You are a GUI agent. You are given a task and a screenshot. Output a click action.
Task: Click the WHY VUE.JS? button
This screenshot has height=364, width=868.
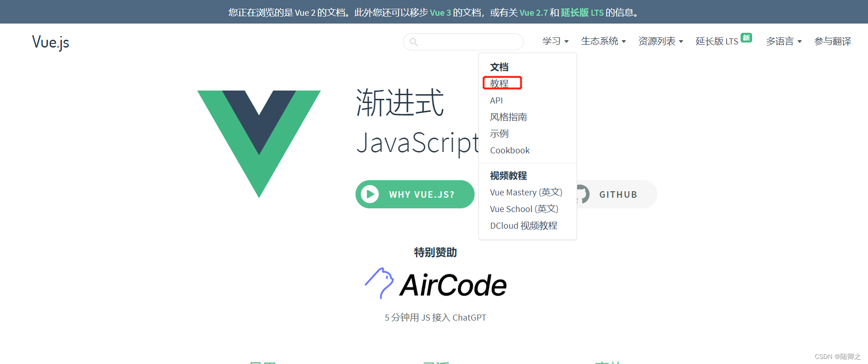click(415, 194)
